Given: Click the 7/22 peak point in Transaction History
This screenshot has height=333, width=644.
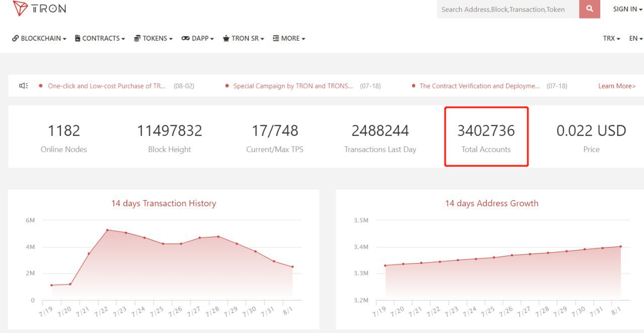Looking at the screenshot, I should (x=107, y=230).
